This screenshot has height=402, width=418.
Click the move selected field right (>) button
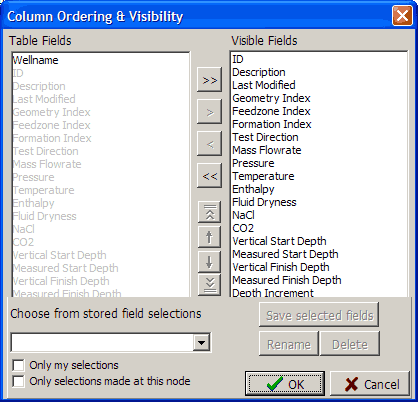(x=209, y=112)
